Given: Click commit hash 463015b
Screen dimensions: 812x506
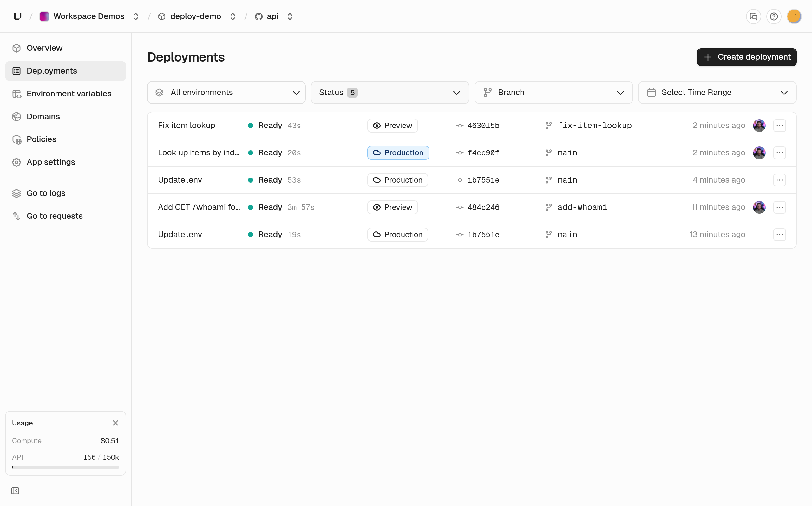Looking at the screenshot, I should point(483,126).
